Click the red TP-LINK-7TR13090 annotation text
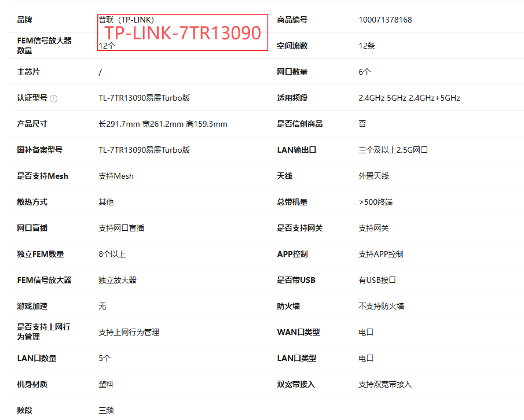Screen dimensions: 524x420 (x=183, y=34)
